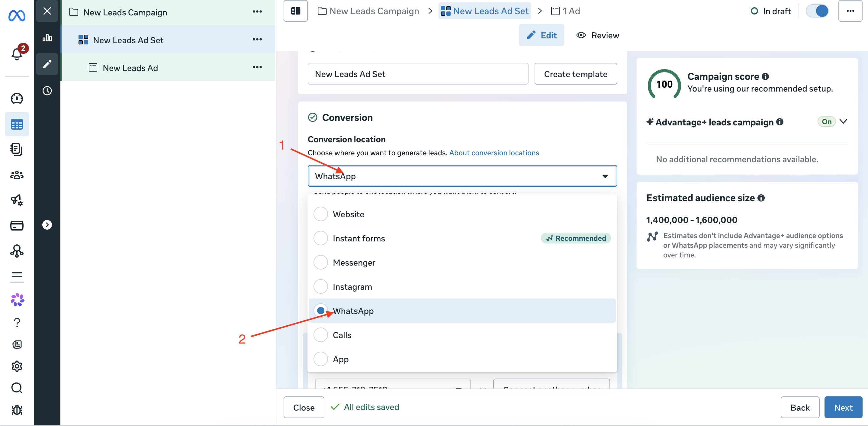Toggle the ad set on/off switch
Screen dimensions: 868x426
pyautogui.click(x=817, y=11)
